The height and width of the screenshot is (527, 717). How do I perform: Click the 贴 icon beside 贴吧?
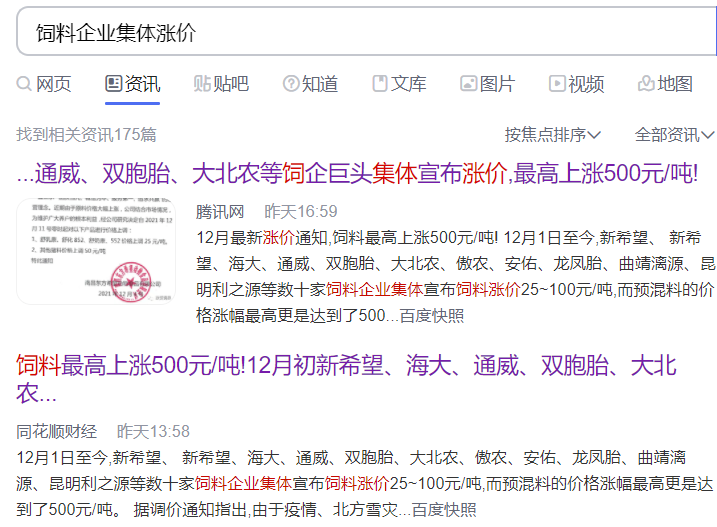[202, 84]
